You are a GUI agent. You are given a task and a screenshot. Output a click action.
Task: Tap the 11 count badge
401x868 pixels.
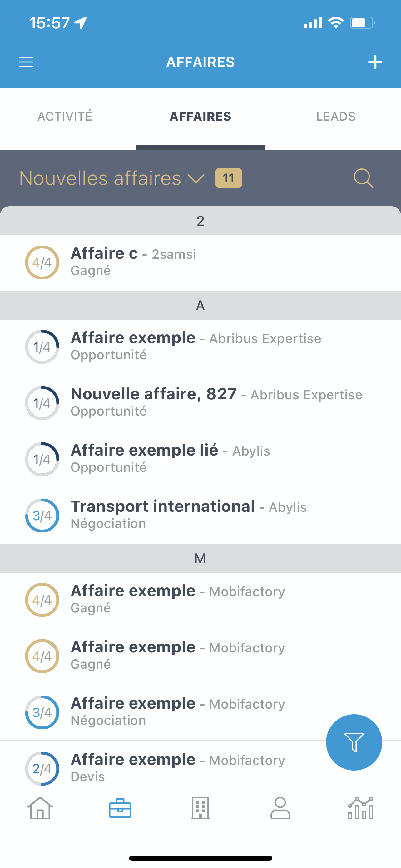[229, 178]
